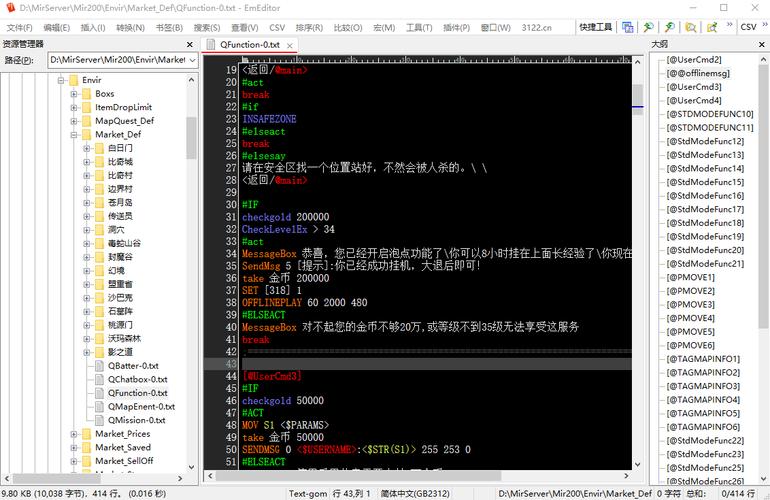
Task: Open the 插件(P) menu
Action: (456, 28)
